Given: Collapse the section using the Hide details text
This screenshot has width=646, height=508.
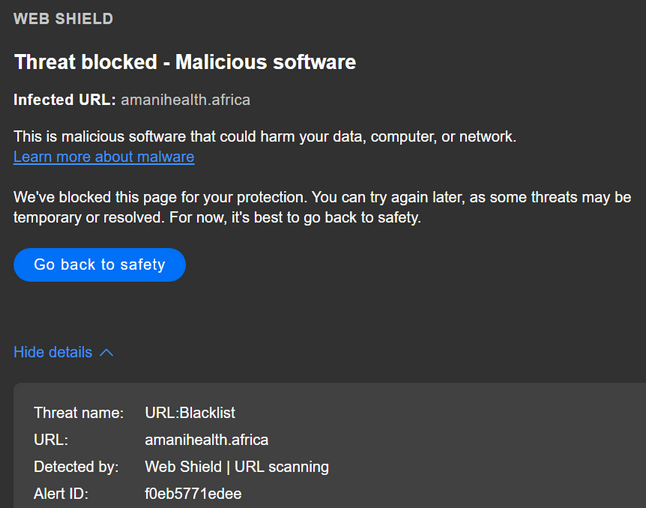Looking at the screenshot, I should pos(53,352).
